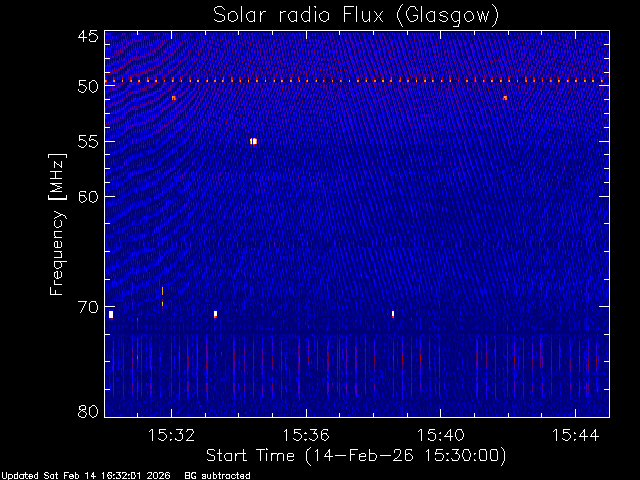
Task: Click the 'Start Time (14-Feb-26 15:30:00)' label
Action: 356,456
